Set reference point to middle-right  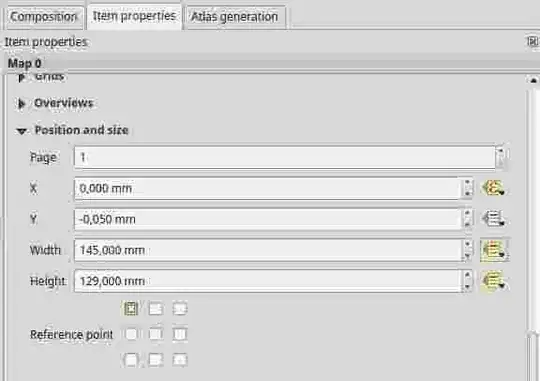[180, 334]
